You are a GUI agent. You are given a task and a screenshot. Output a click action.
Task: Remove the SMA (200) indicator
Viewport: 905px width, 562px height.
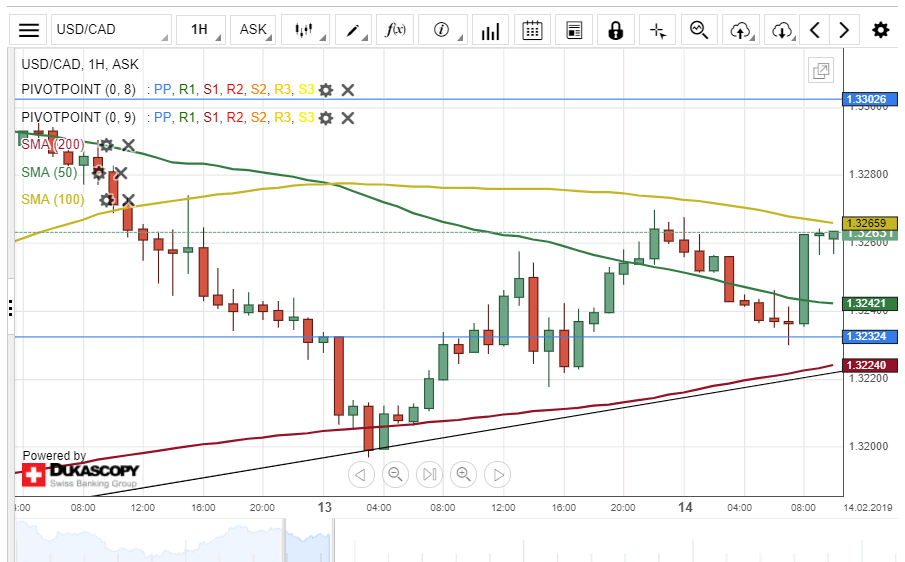tap(128, 145)
